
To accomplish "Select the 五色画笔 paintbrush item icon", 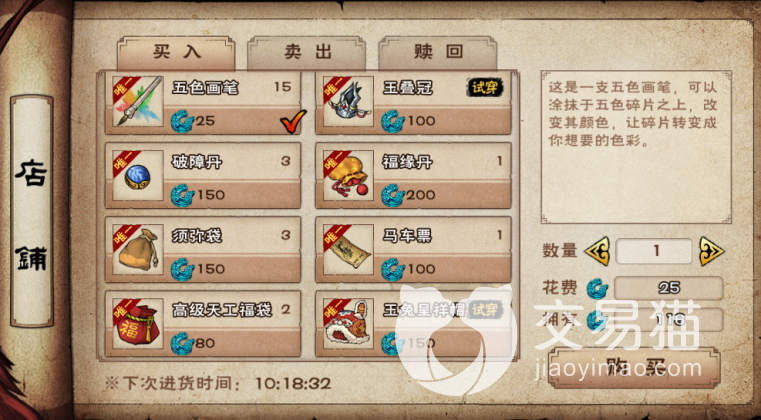I will pos(138,101).
